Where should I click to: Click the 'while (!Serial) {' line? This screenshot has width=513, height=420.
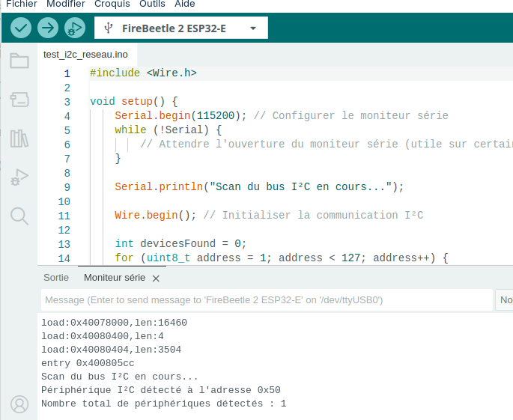169,130
